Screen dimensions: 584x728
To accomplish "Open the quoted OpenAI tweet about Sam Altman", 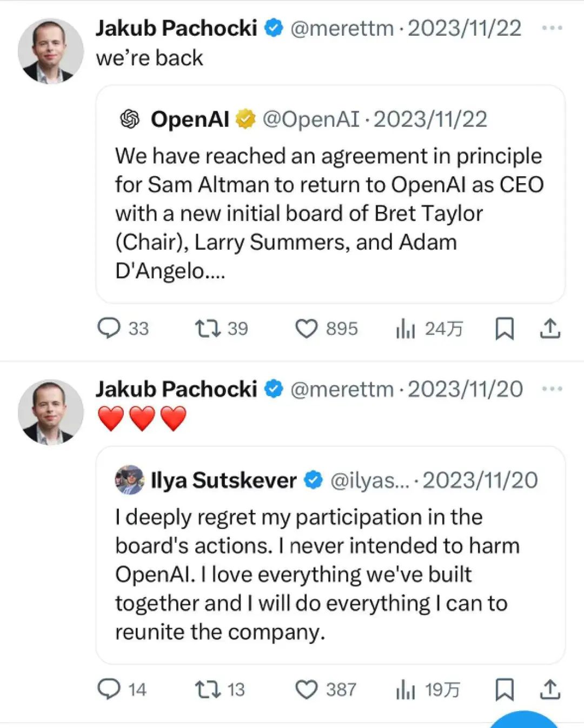I will pyautogui.click(x=330, y=194).
